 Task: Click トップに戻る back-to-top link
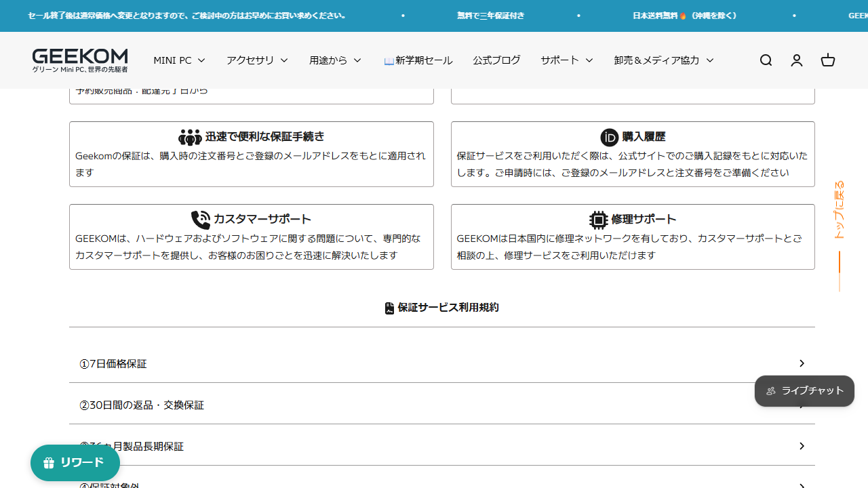839,209
